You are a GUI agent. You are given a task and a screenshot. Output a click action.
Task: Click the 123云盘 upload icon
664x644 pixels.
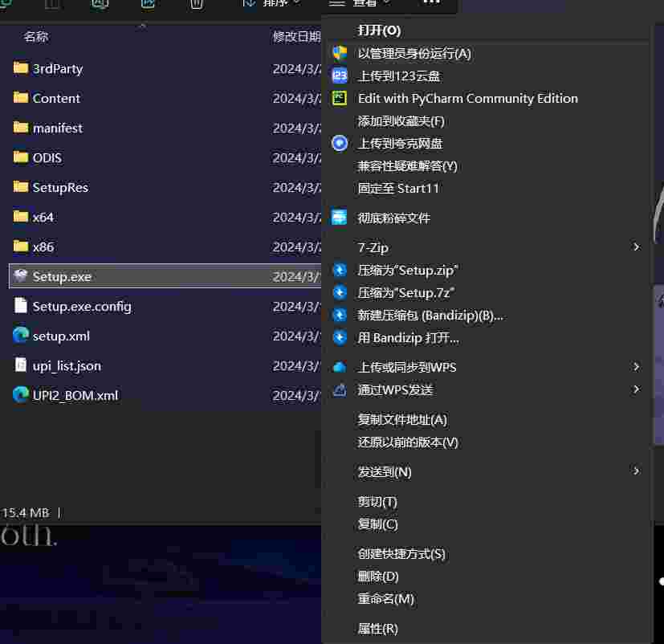(x=340, y=75)
